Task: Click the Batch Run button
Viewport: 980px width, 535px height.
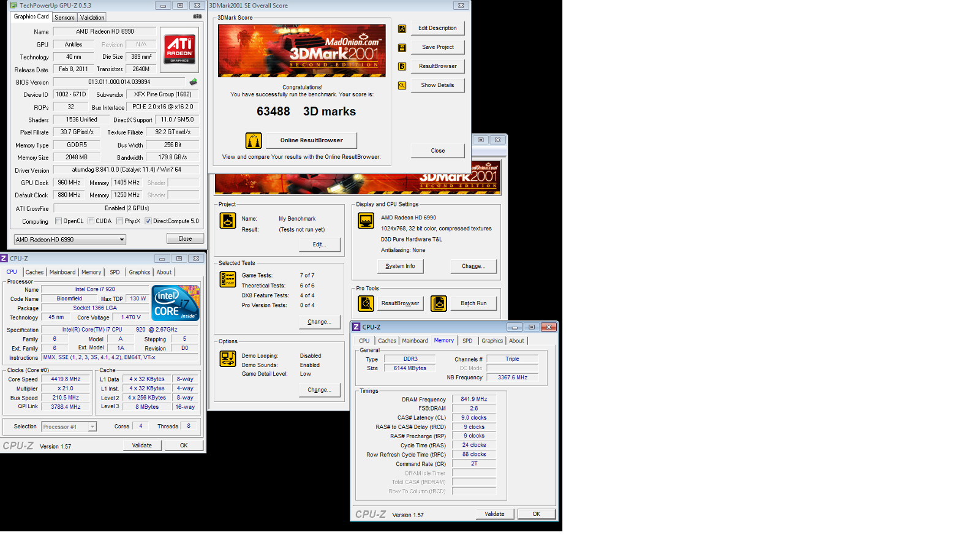Action: (473, 303)
